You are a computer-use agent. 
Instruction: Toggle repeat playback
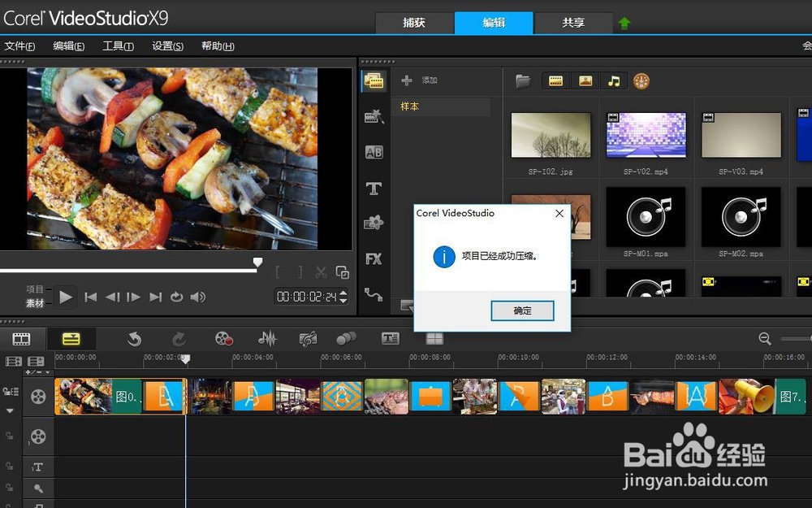coord(176,297)
